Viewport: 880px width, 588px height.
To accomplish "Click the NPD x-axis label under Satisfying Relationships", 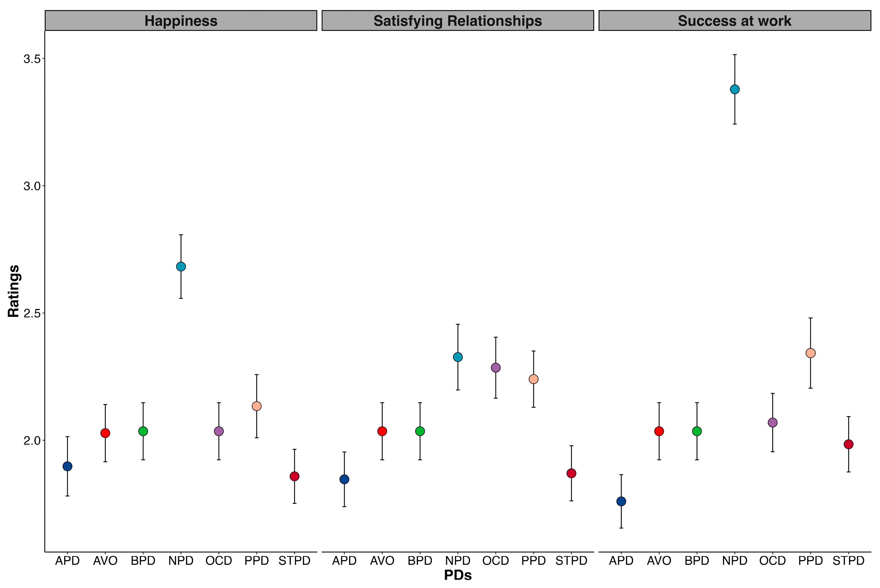I will point(458,561).
